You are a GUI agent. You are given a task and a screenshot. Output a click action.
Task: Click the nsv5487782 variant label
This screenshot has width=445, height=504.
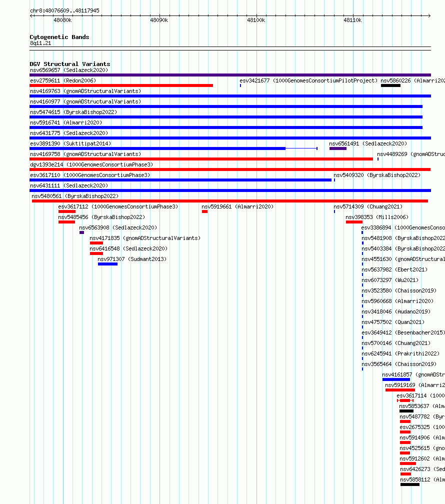tap(422, 416)
